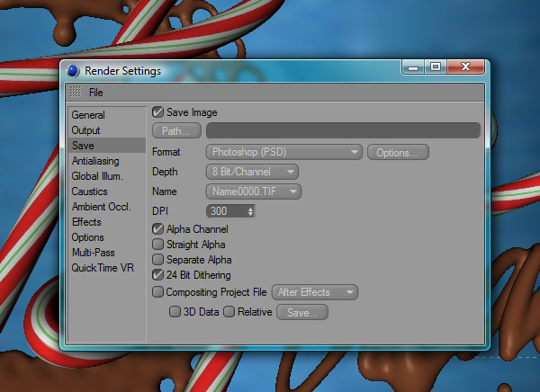Click the DPI stepper arrows

pos(250,211)
